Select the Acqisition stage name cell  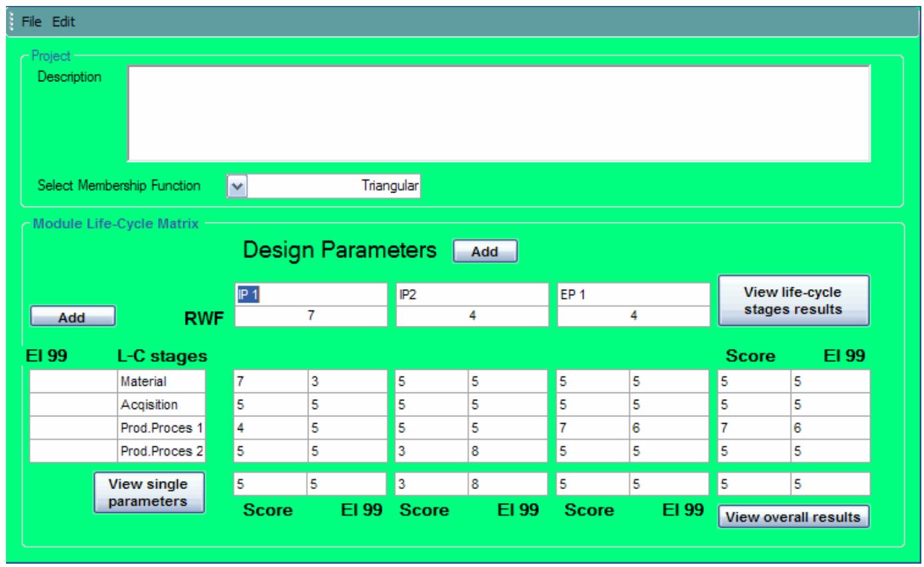click(161, 406)
